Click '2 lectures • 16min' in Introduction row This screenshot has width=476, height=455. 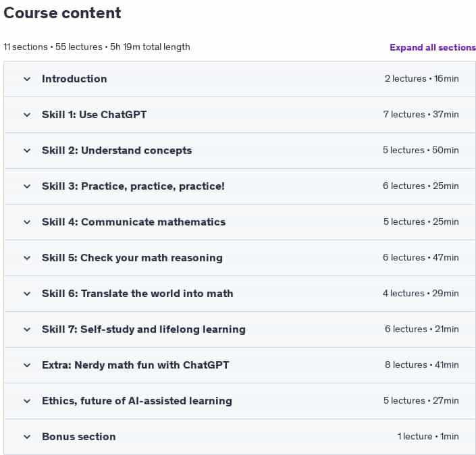click(x=422, y=78)
